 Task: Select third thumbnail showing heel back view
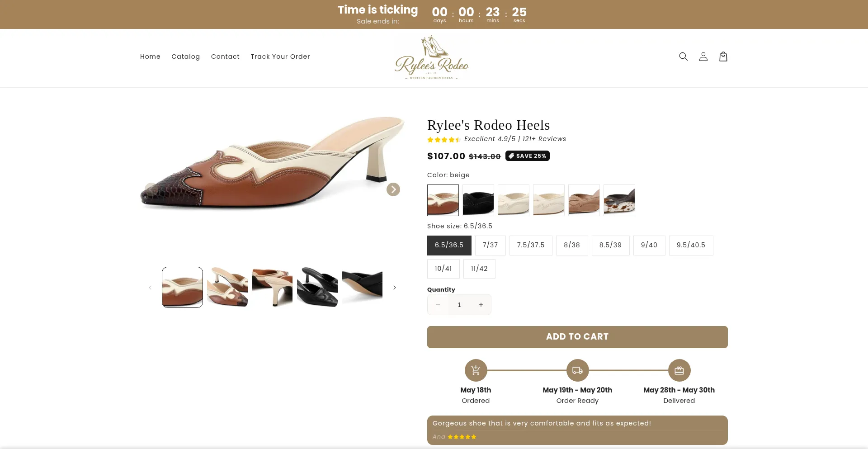click(272, 287)
